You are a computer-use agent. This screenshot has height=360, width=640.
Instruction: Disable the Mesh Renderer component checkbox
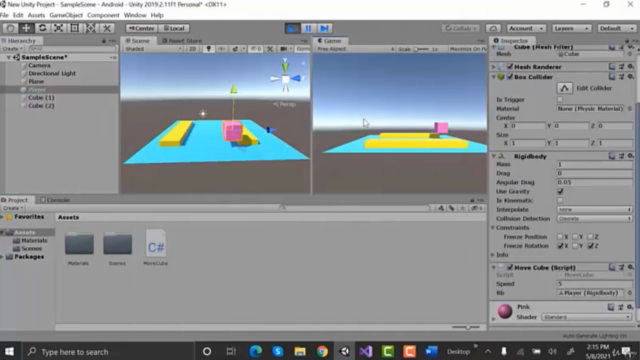510,67
